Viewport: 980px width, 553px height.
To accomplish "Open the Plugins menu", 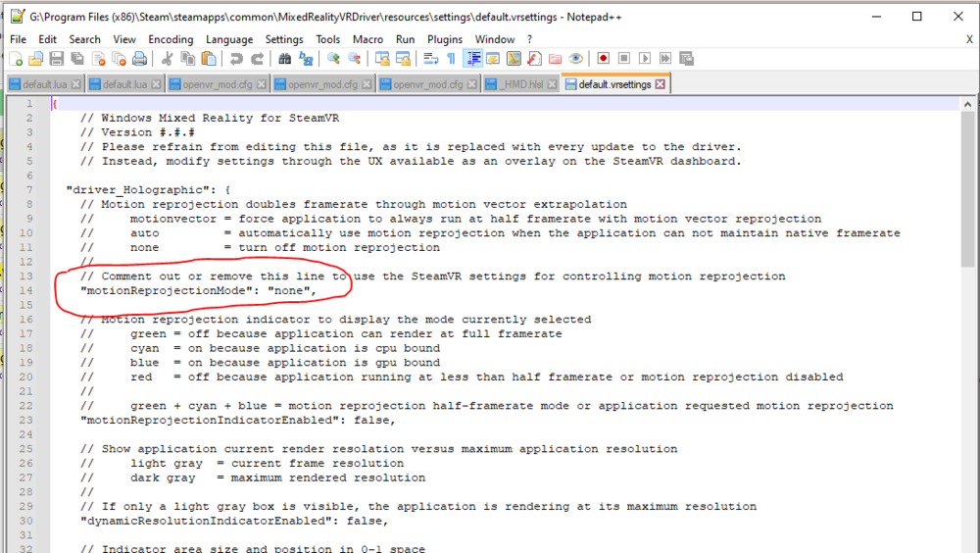I will (445, 39).
